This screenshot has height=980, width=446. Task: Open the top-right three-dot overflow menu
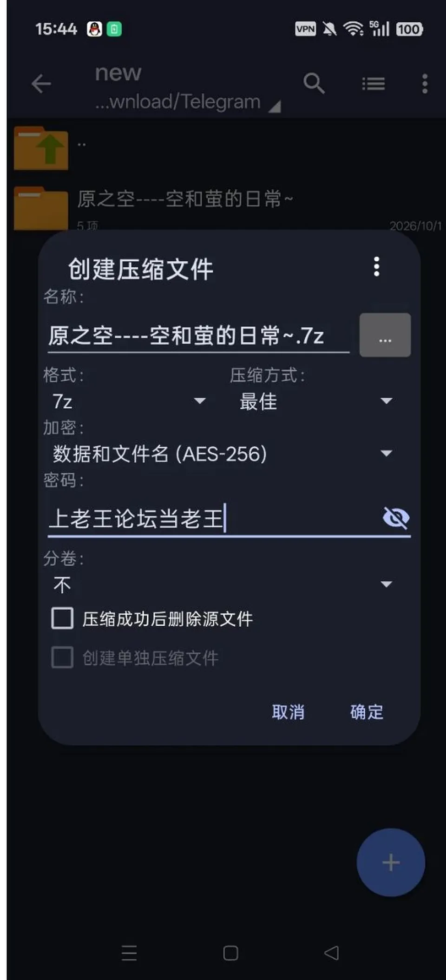point(425,84)
